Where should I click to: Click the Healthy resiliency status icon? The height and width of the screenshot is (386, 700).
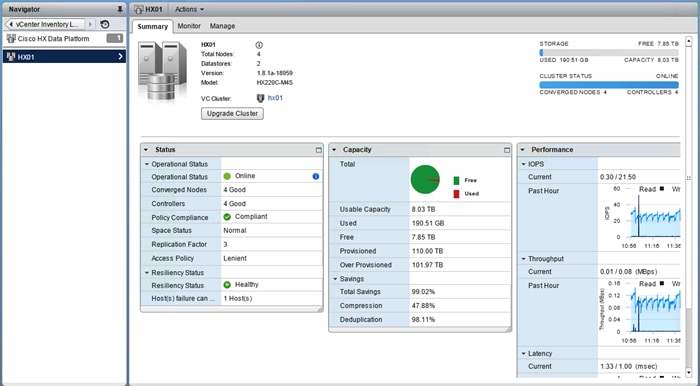[227, 285]
